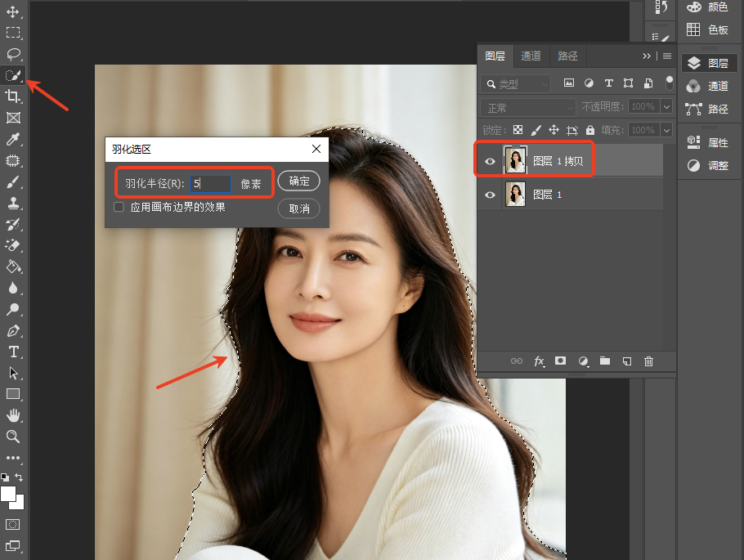Toggle visibility of 图层 1 layer
Image resolution: width=744 pixels, height=560 pixels.
coord(490,195)
